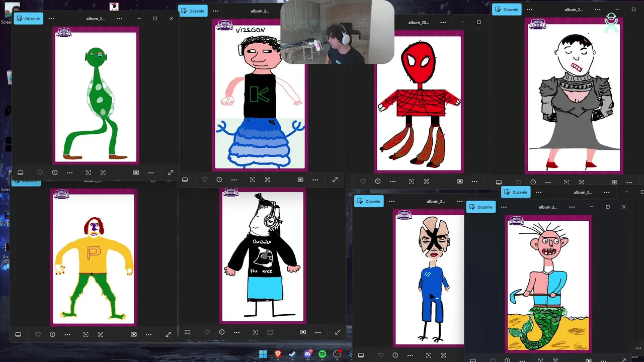644x362 pixels.
Task: Open the Windows Start menu
Action: pos(263,354)
